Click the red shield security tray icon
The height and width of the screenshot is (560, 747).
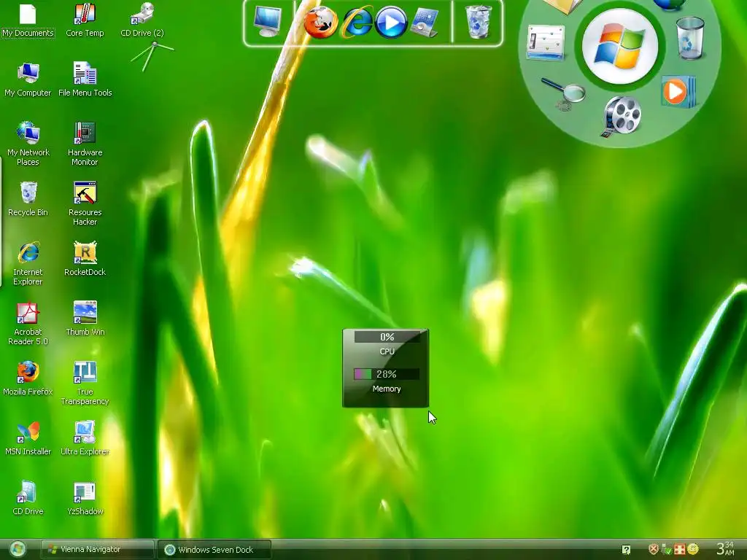(654, 549)
